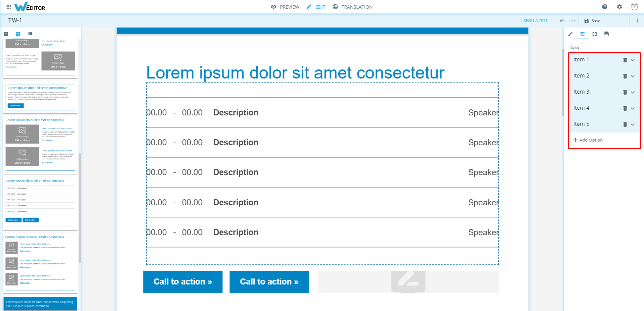Open the three-dot more options menu
Screen dimensions: 644x311
click(637, 21)
